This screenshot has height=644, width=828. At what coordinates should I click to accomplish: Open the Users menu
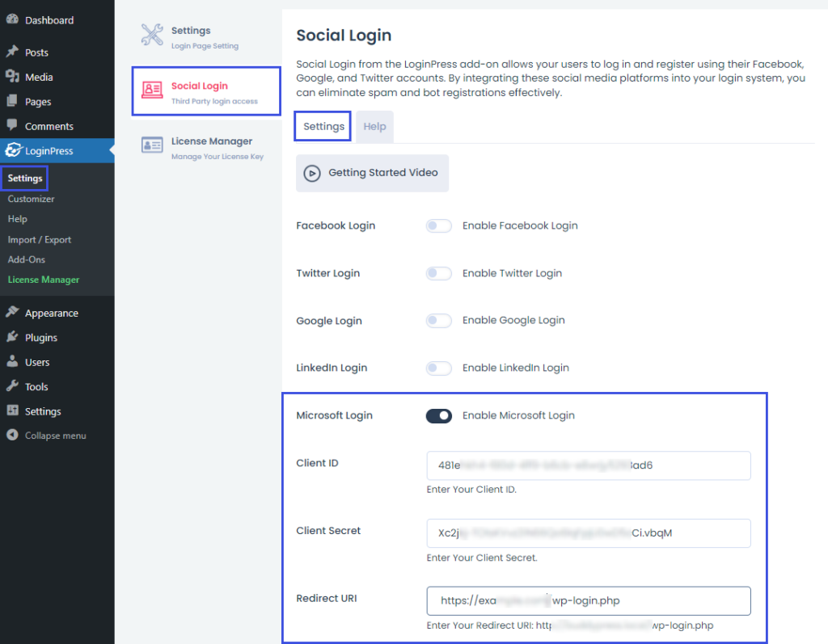click(x=57, y=362)
